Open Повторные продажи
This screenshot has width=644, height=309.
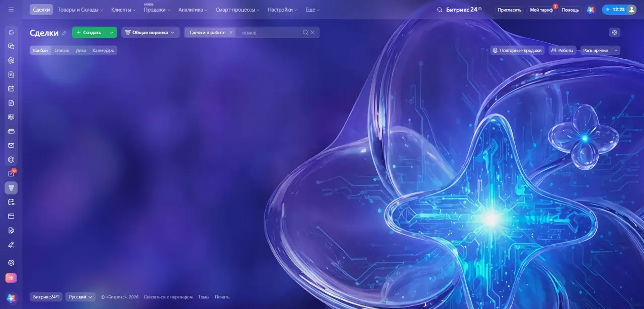pyautogui.click(x=517, y=50)
